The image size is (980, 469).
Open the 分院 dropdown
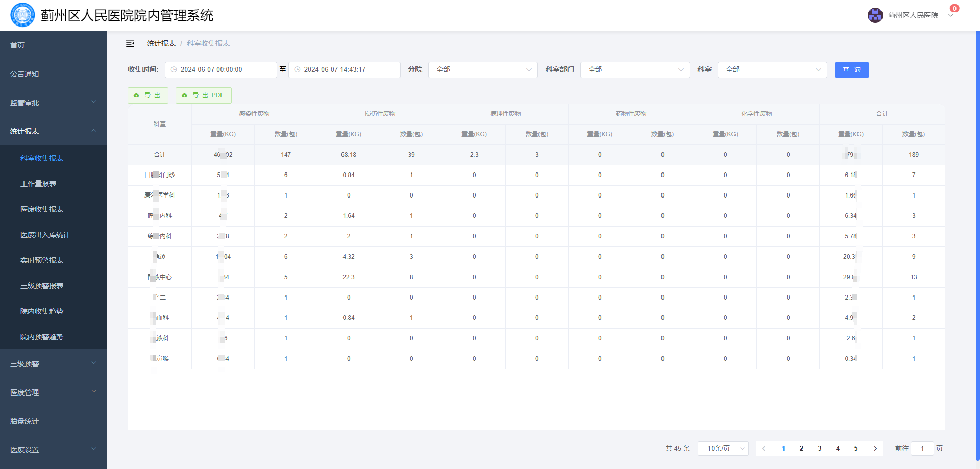coord(483,70)
